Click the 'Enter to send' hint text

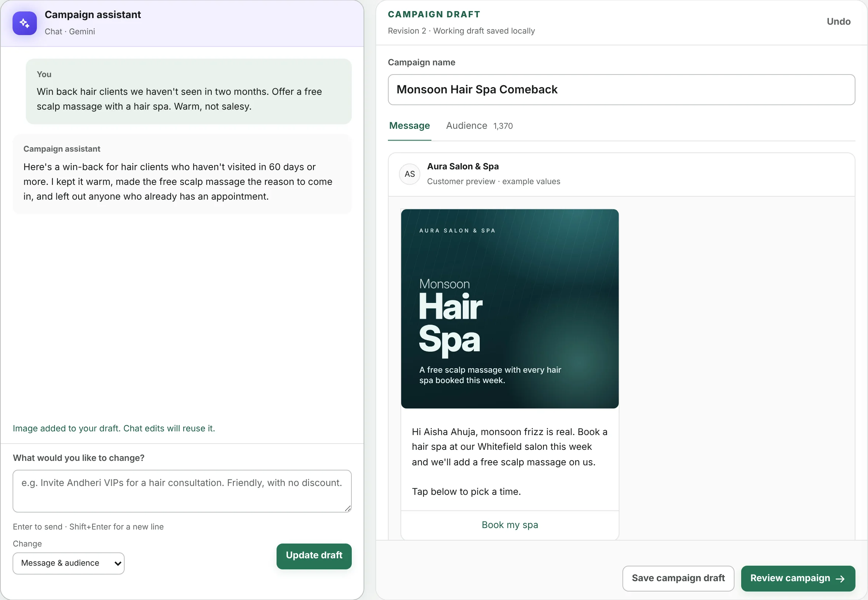[x=88, y=527]
